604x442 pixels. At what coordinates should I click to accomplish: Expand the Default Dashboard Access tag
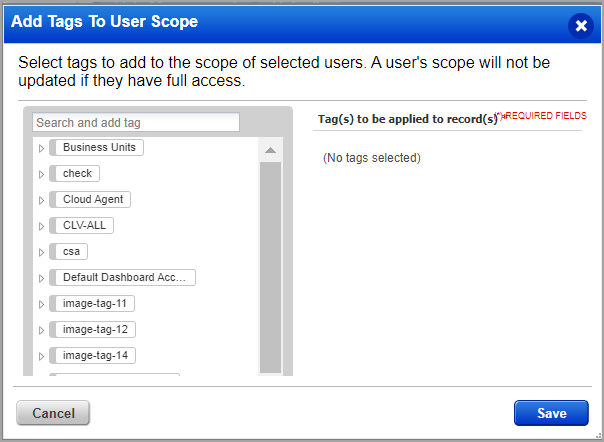click(x=41, y=278)
